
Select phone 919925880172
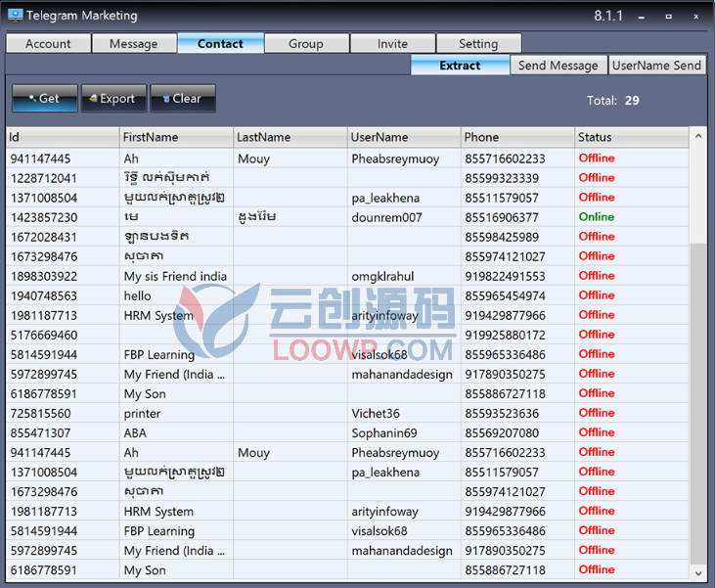point(505,336)
